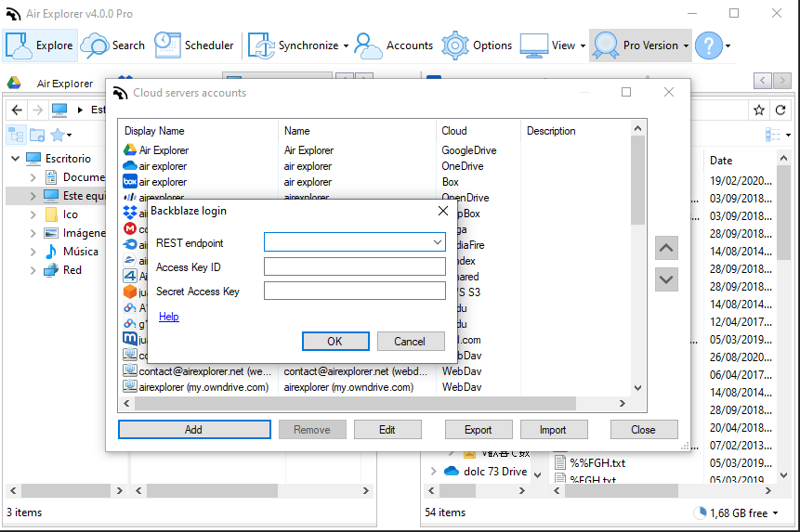Add right pane location to favorites star
800x532 pixels.
759,110
